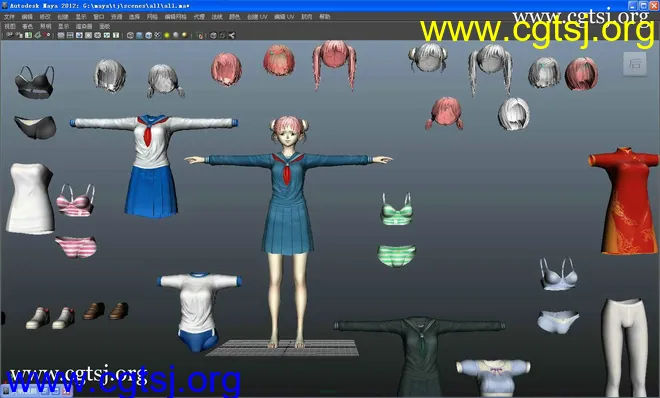Viewport: 660px width, 398px height.
Task: Open the panel 面板 (Panels) menu
Action: [x=104, y=26]
